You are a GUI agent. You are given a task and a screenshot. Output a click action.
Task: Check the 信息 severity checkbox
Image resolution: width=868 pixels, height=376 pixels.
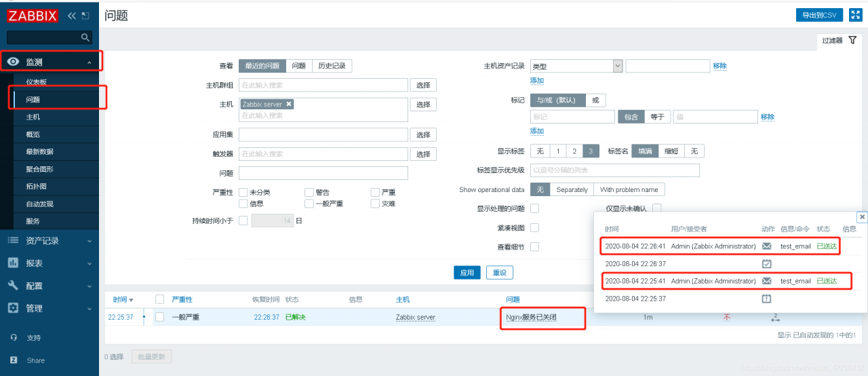pyautogui.click(x=243, y=204)
